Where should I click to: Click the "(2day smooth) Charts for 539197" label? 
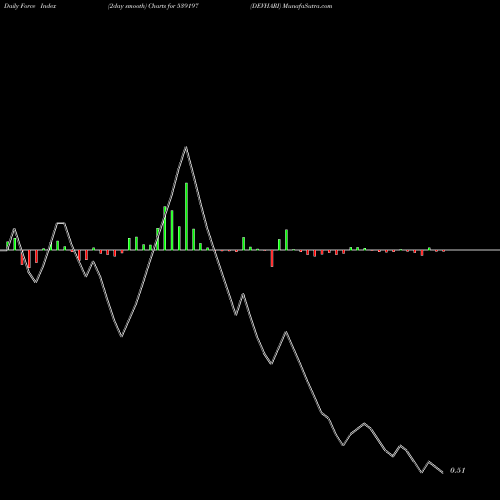point(153,6)
